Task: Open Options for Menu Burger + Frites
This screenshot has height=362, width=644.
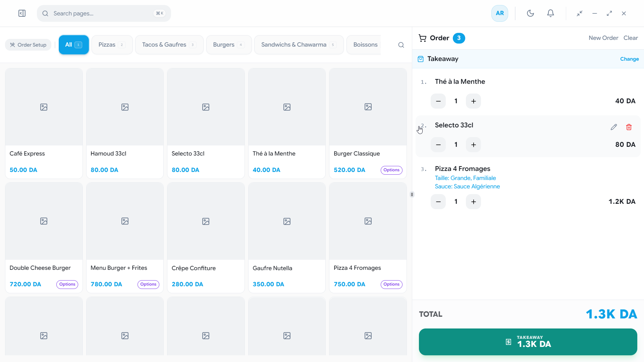Action: [x=148, y=284]
